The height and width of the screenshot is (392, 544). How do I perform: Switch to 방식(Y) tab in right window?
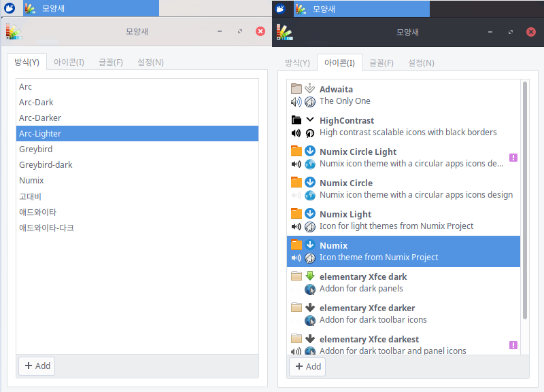297,63
